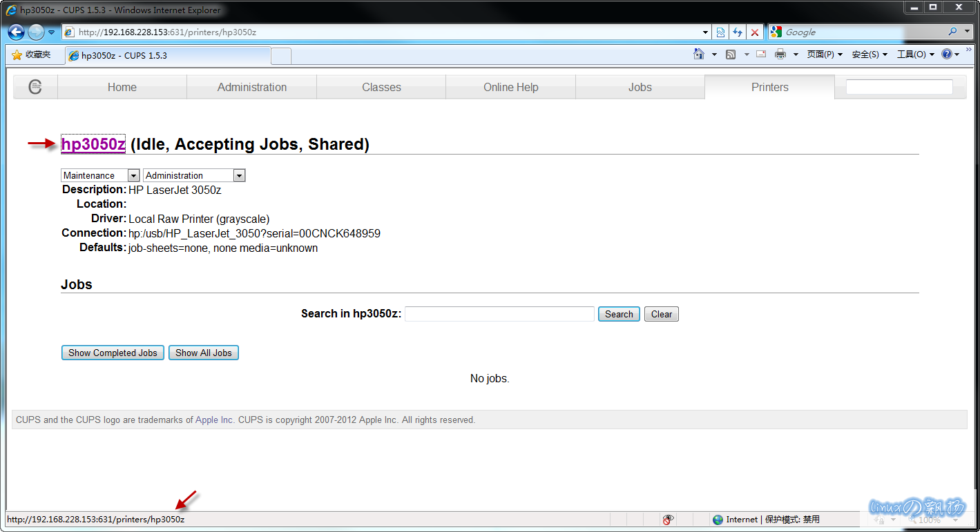Viewport: 980px width, 532px height.
Task: Open the Online Help tab
Action: point(511,87)
